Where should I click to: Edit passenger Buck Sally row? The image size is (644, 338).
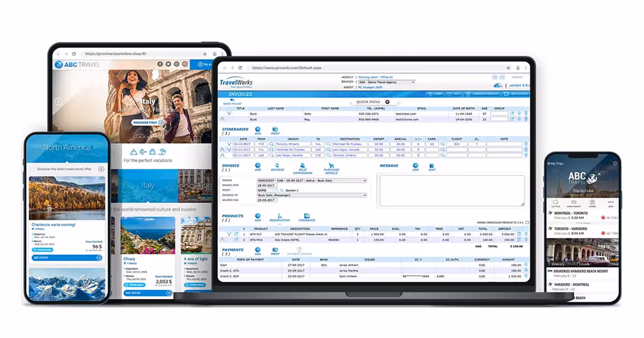click(512, 114)
